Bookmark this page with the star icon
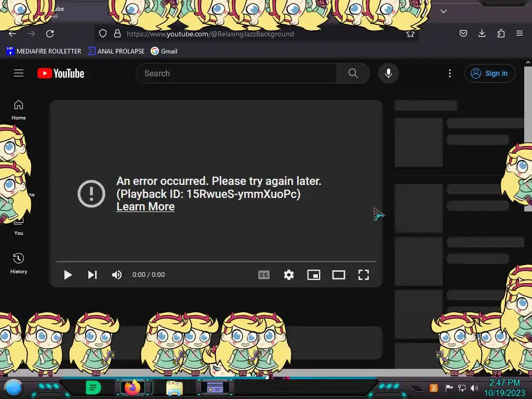The height and width of the screenshot is (399, 532). tap(410, 34)
